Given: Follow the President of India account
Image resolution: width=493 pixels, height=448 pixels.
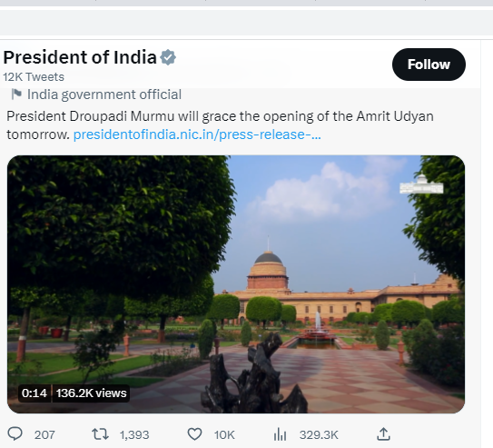Looking at the screenshot, I should 429,65.
